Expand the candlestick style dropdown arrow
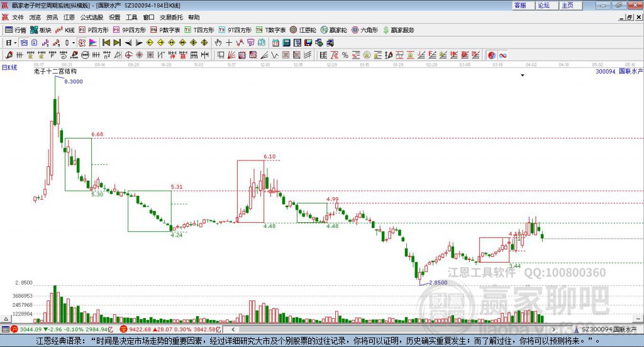This screenshot has height=347, width=644. click(74, 43)
